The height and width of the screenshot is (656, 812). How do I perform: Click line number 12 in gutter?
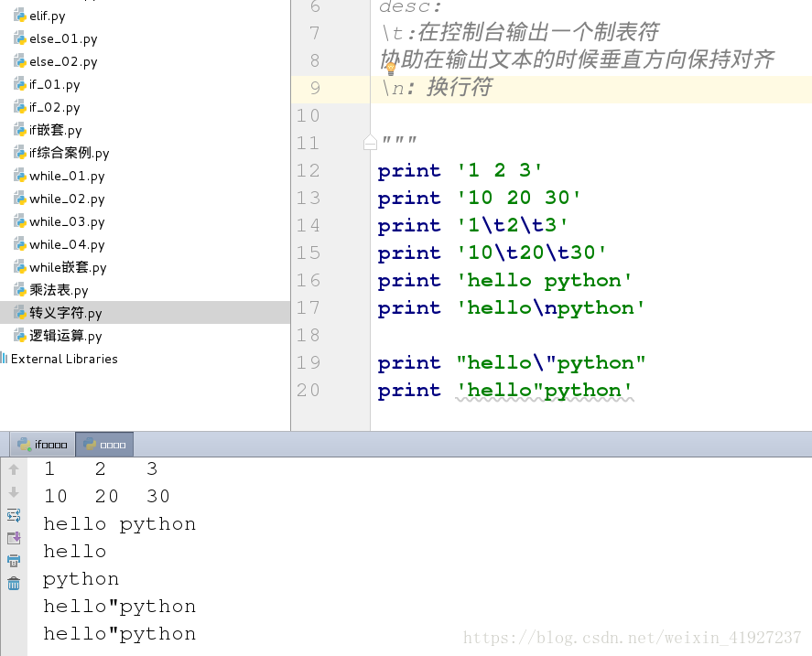pos(309,170)
